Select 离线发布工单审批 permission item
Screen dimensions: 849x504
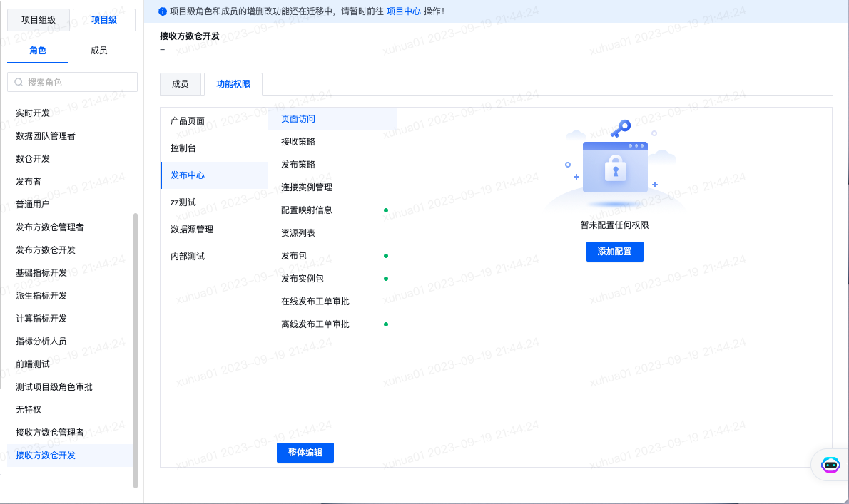[x=332, y=324]
